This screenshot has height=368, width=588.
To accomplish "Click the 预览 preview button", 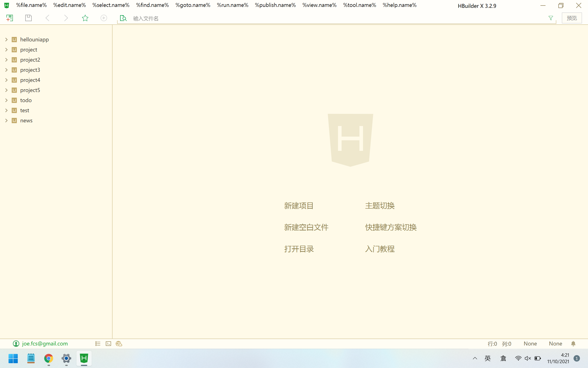I will click(x=572, y=18).
